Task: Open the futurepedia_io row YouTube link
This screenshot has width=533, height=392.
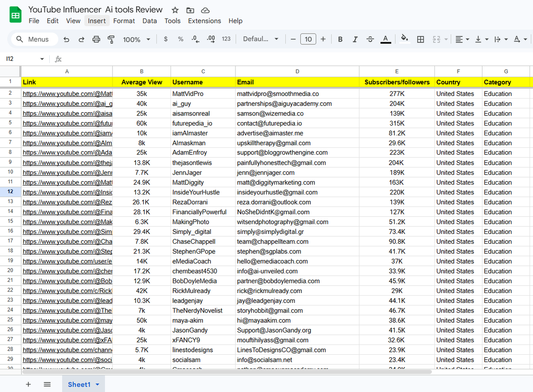Action: pyautogui.click(x=68, y=123)
